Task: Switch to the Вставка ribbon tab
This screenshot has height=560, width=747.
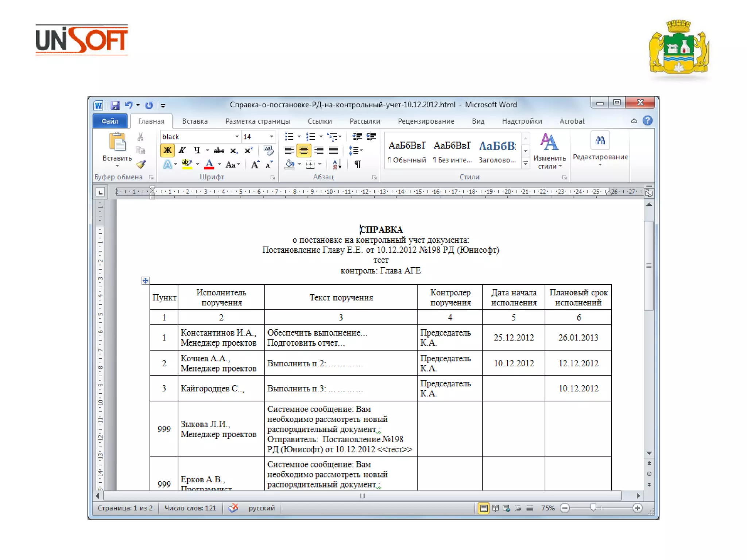Action: pyautogui.click(x=195, y=121)
